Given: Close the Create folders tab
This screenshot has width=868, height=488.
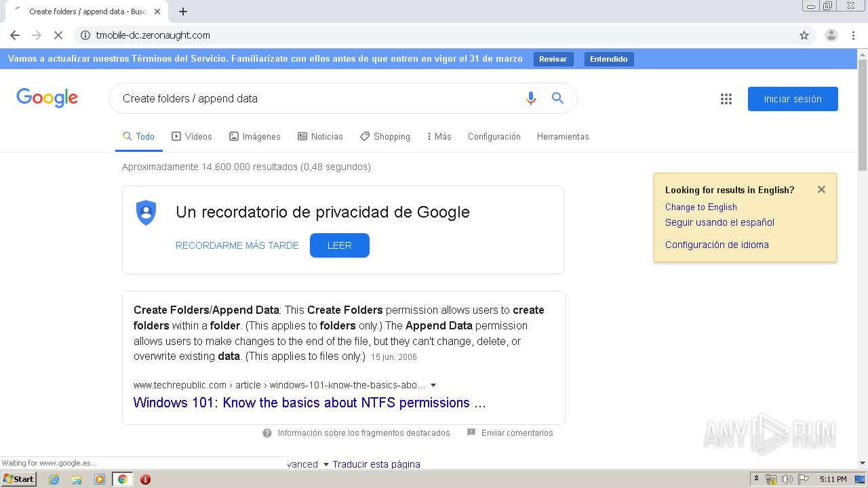Looking at the screenshot, I should pyautogui.click(x=157, y=12).
